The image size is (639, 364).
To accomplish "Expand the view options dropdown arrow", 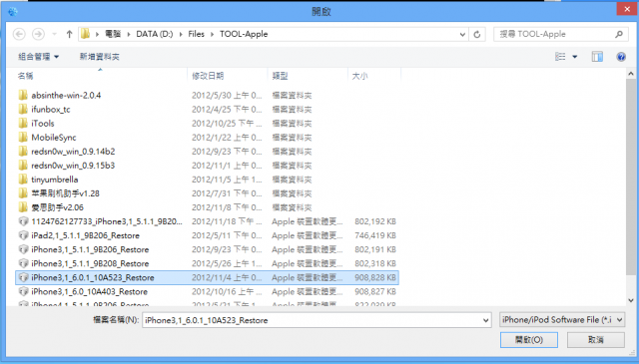I will click(x=575, y=57).
